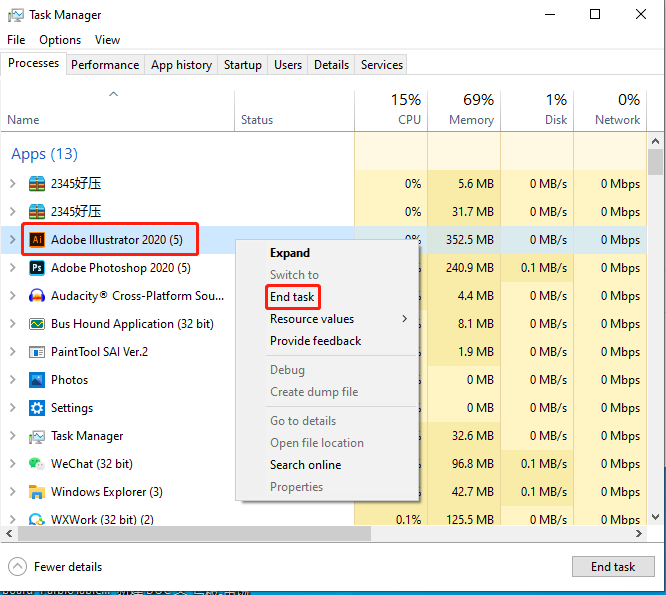Click the WXWork icon
This screenshot has height=595, width=666.
(x=37, y=519)
